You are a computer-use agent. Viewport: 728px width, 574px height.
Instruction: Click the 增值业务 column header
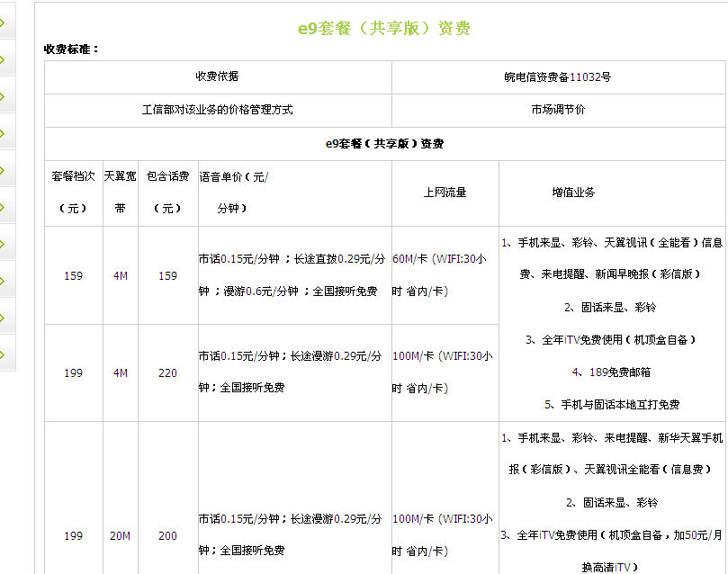573,193
